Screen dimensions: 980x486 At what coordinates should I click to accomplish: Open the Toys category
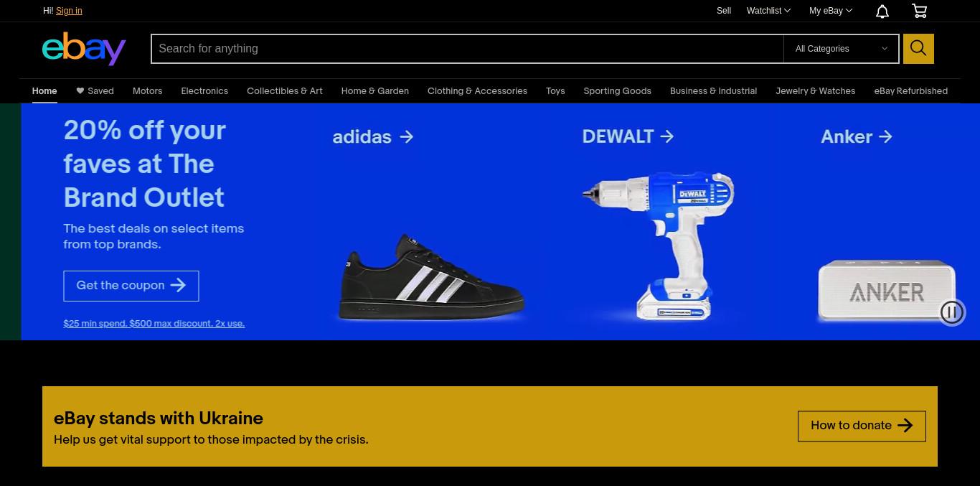(555, 91)
